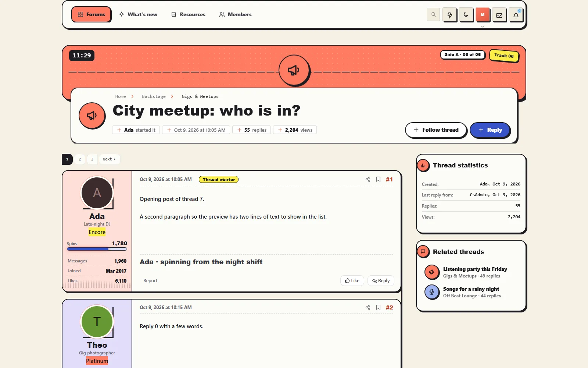Reply to post #1

click(381, 281)
